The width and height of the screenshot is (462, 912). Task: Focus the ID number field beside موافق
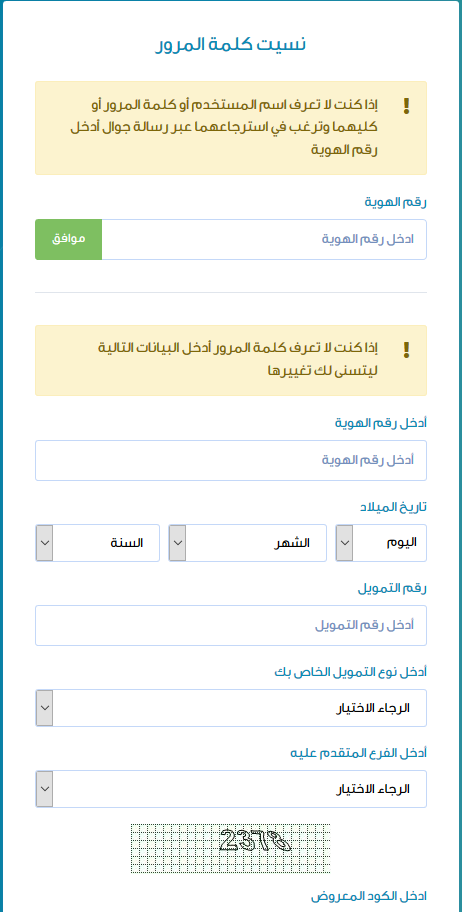pos(264,239)
